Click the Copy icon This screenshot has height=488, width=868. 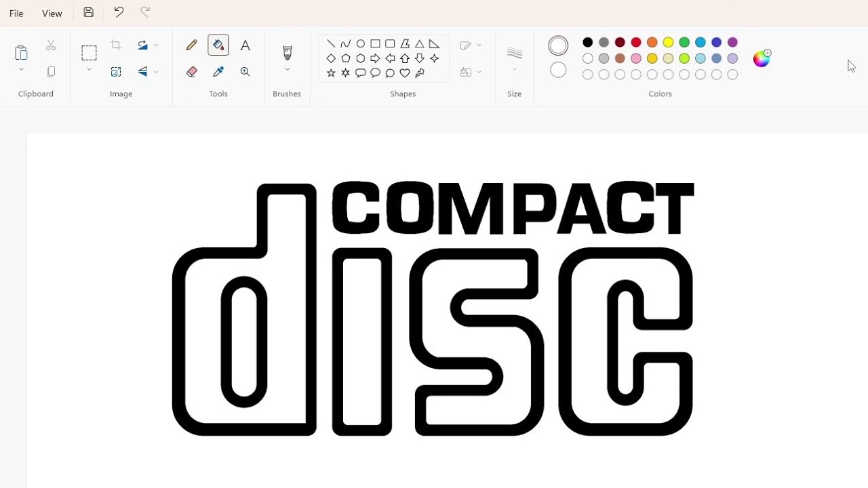coord(51,72)
